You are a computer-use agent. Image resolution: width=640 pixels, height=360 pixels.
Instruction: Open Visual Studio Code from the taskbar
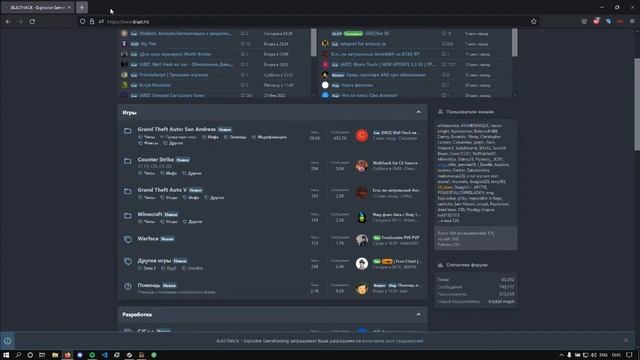pyautogui.click(x=104, y=355)
